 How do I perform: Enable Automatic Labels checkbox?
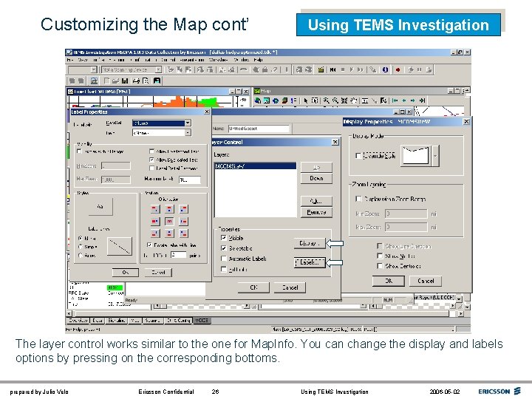click(x=224, y=259)
